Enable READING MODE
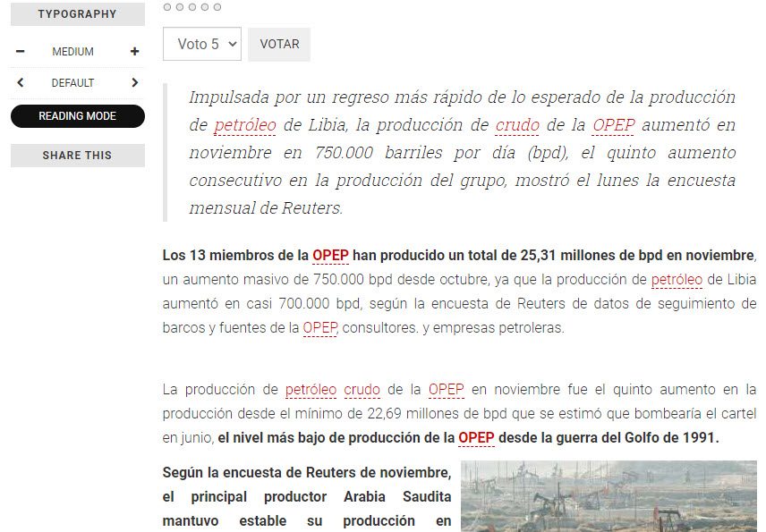Viewport: 766px width, 532px height. pyautogui.click(x=77, y=116)
